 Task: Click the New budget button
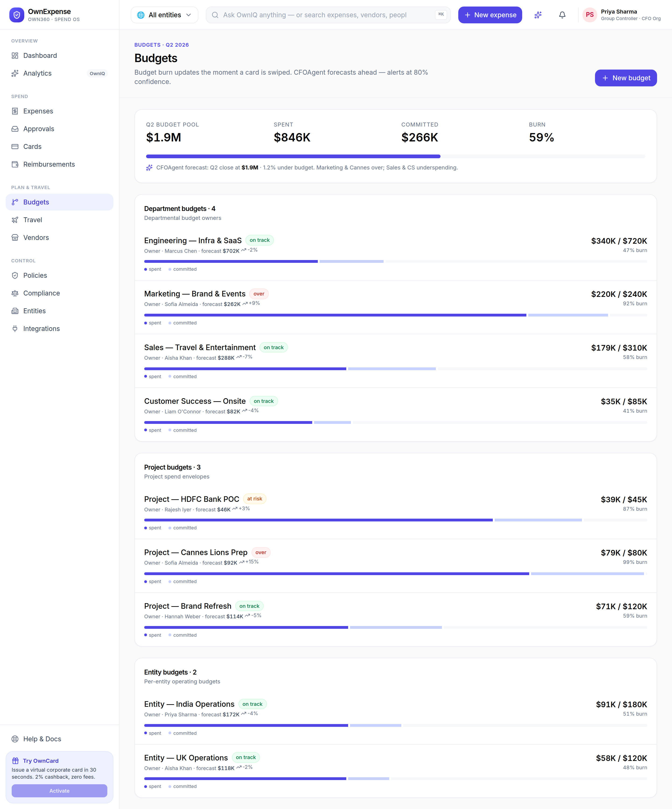[x=625, y=78]
